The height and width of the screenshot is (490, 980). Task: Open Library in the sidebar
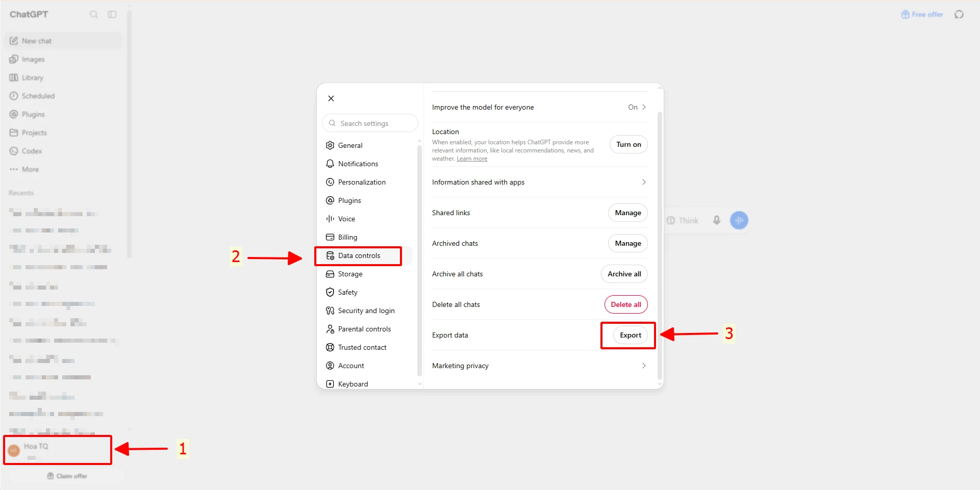pyautogui.click(x=63, y=78)
